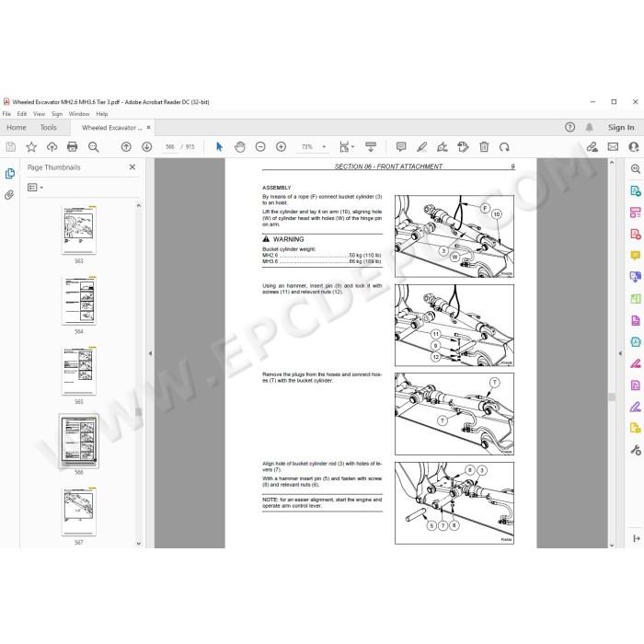Upload the file via the cloud icon
644x644 pixels.
point(52,147)
